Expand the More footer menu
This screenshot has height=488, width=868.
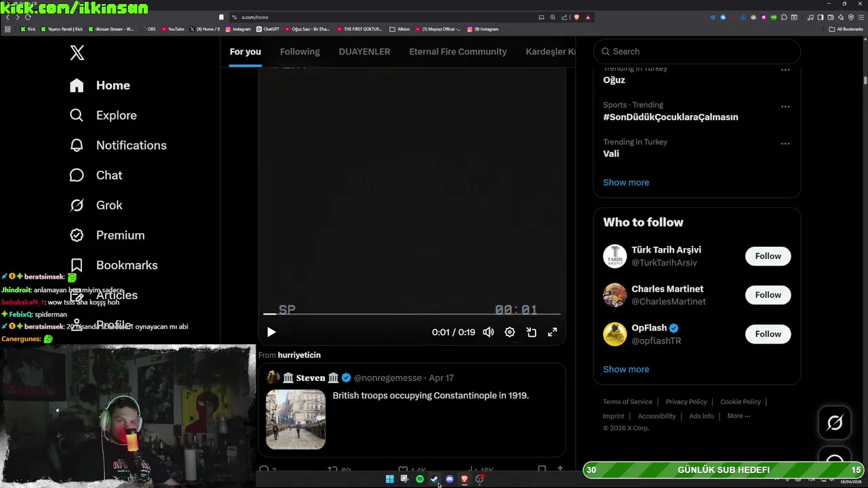738,416
